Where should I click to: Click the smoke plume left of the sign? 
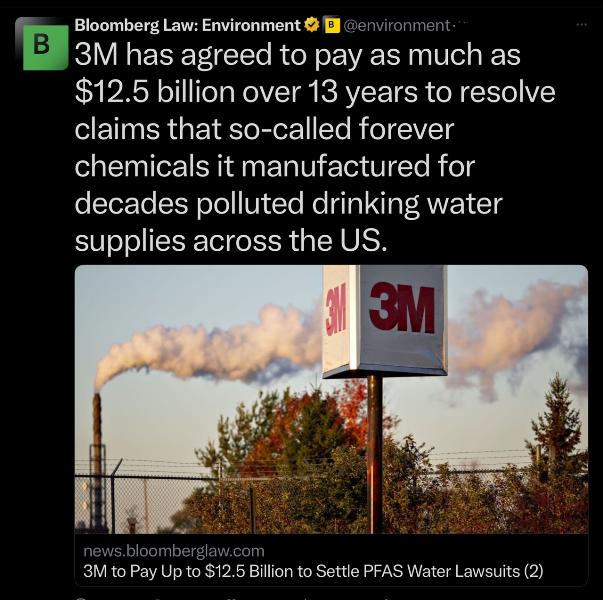coord(208,346)
